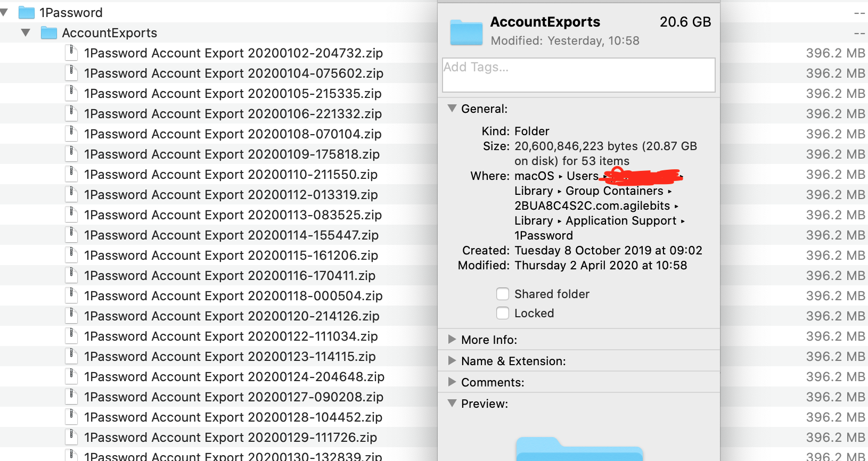868x461 pixels.
Task: Click zip icon for Export 20200129-111726
Action: coord(71,437)
